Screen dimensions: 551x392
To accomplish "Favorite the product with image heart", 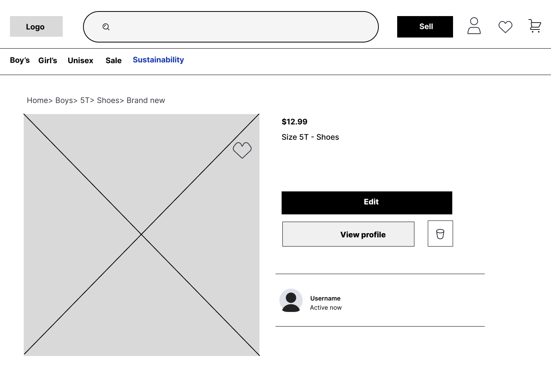I will (242, 150).
